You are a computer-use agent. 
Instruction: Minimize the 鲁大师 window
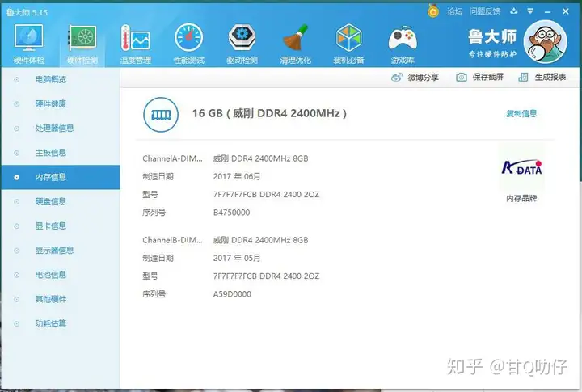click(547, 12)
